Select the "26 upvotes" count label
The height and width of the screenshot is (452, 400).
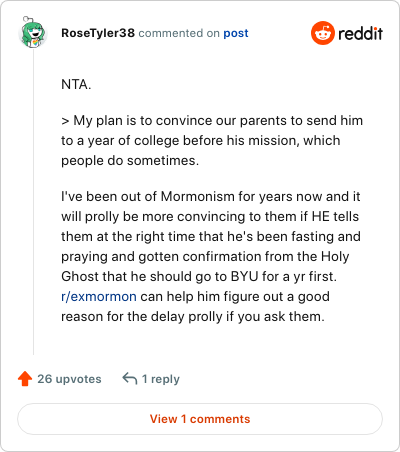click(x=69, y=379)
